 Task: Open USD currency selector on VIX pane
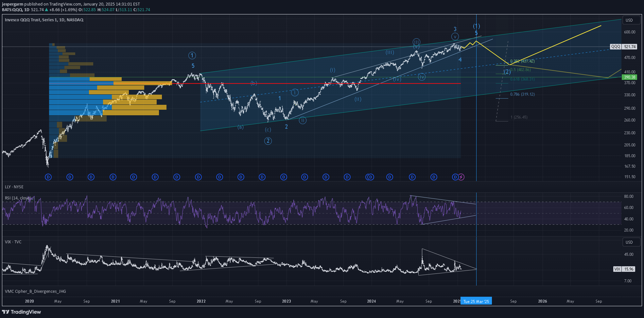[629, 242]
